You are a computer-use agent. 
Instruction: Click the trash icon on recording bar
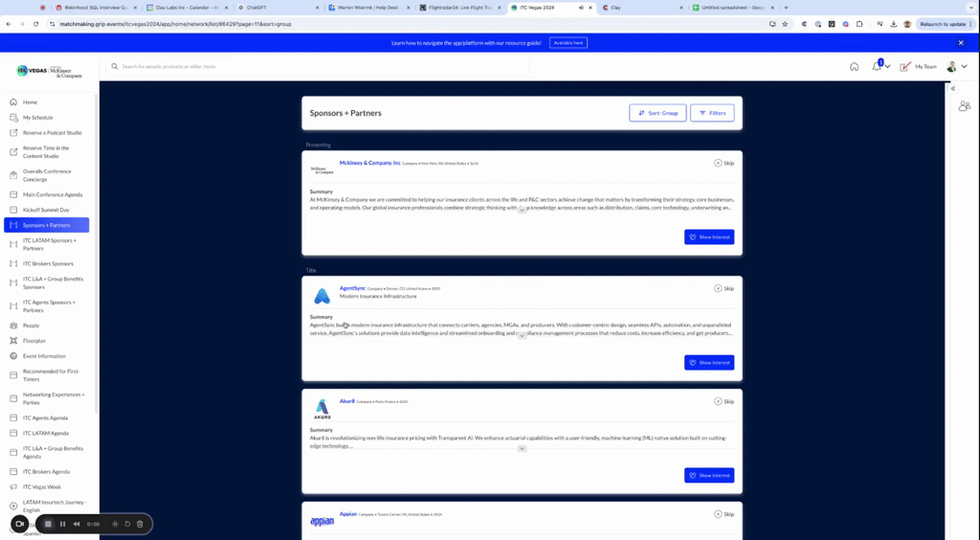(x=140, y=524)
